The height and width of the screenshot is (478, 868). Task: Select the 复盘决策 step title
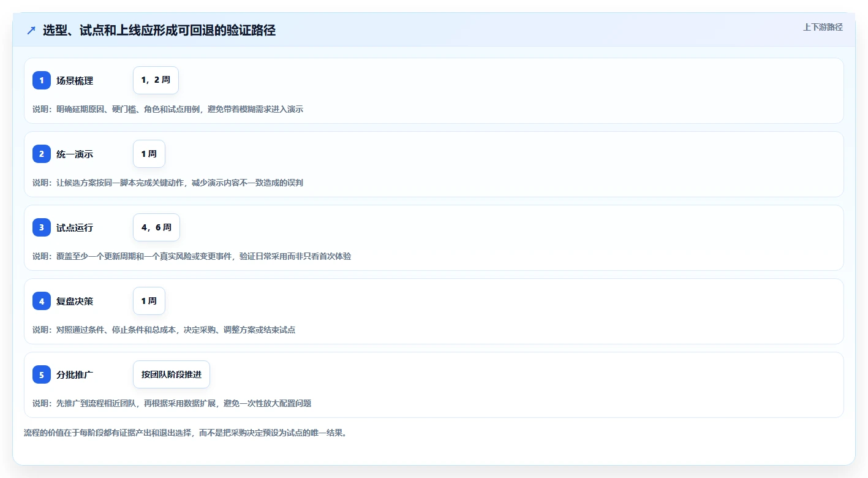(75, 301)
